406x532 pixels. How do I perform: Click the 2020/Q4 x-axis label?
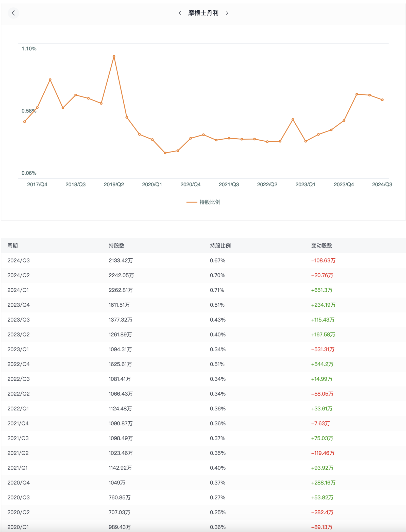190,185
